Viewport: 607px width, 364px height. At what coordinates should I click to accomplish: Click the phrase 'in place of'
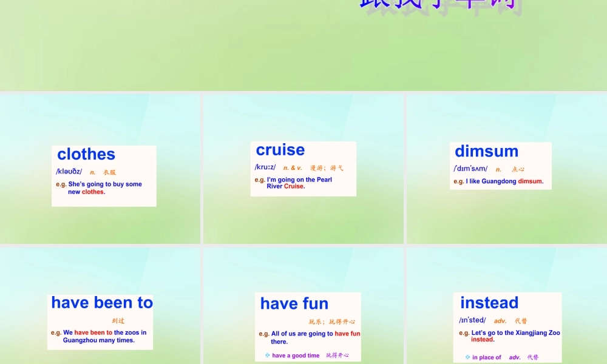pyautogui.click(x=487, y=357)
